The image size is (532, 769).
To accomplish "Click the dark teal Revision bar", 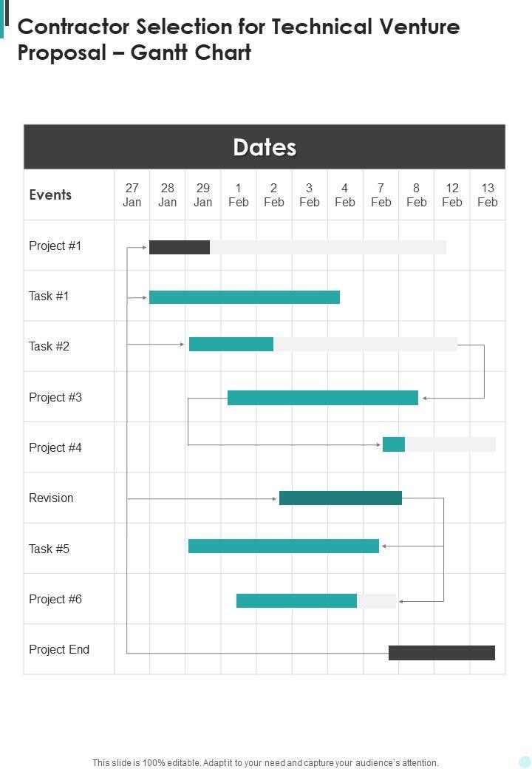I will (x=341, y=498).
